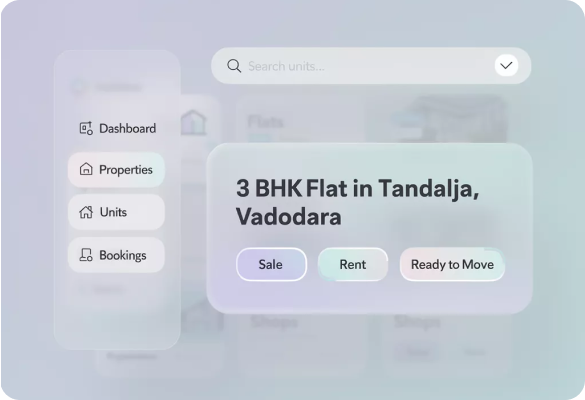Click the blurred house icon beside sidebar

pyautogui.click(x=193, y=122)
